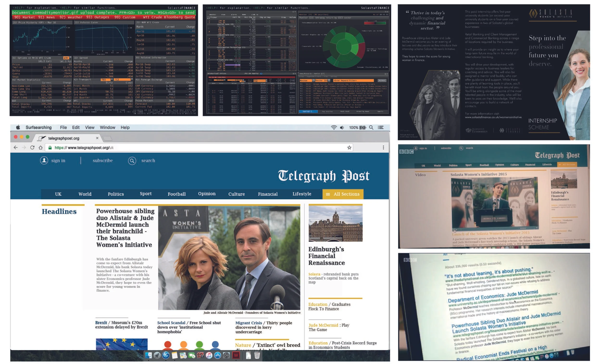601x364 pixels.
Task: Open System Preferences gear in the dock
Action: (226, 355)
